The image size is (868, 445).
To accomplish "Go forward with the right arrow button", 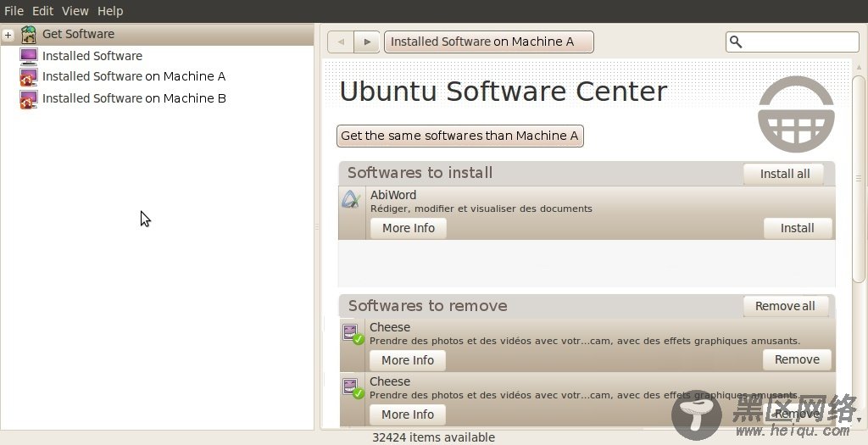I will pos(366,42).
